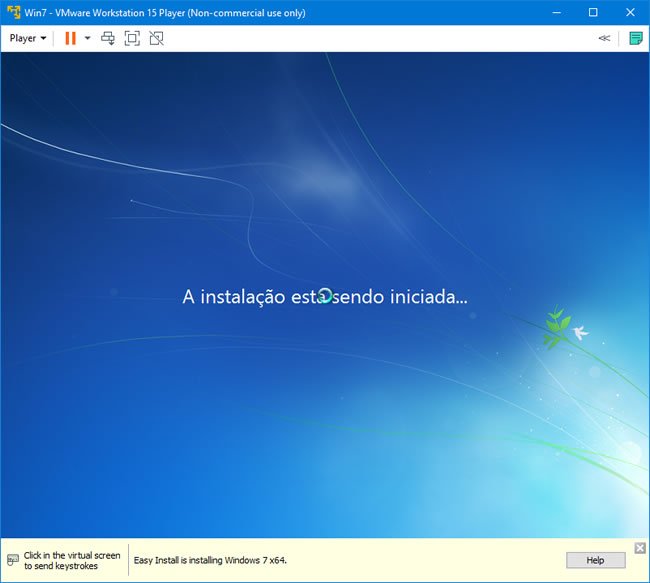Click the Send Ctrl+Alt+Del toolbar icon

point(108,38)
